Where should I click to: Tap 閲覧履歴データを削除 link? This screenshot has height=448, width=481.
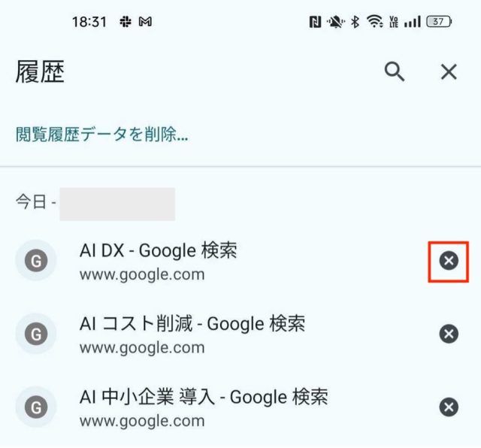[x=102, y=135]
